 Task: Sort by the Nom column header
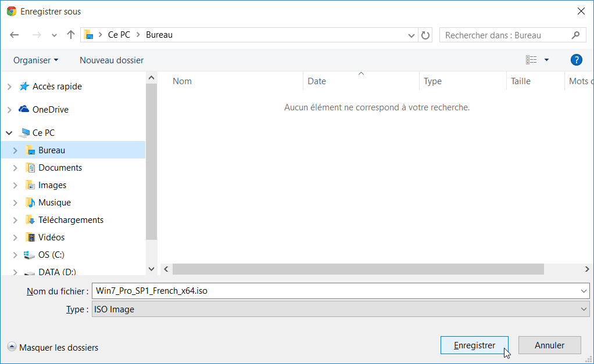pos(183,81)
